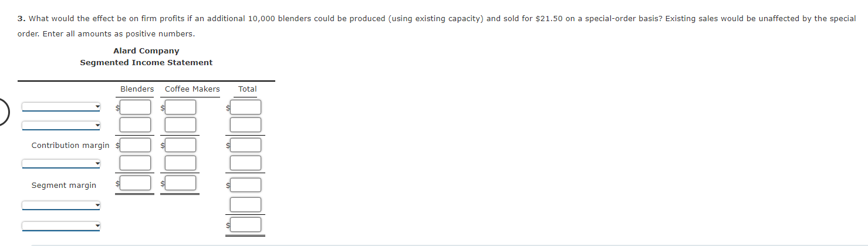Click Coffee Makers Segment margin input

click(x=180, y=183)
